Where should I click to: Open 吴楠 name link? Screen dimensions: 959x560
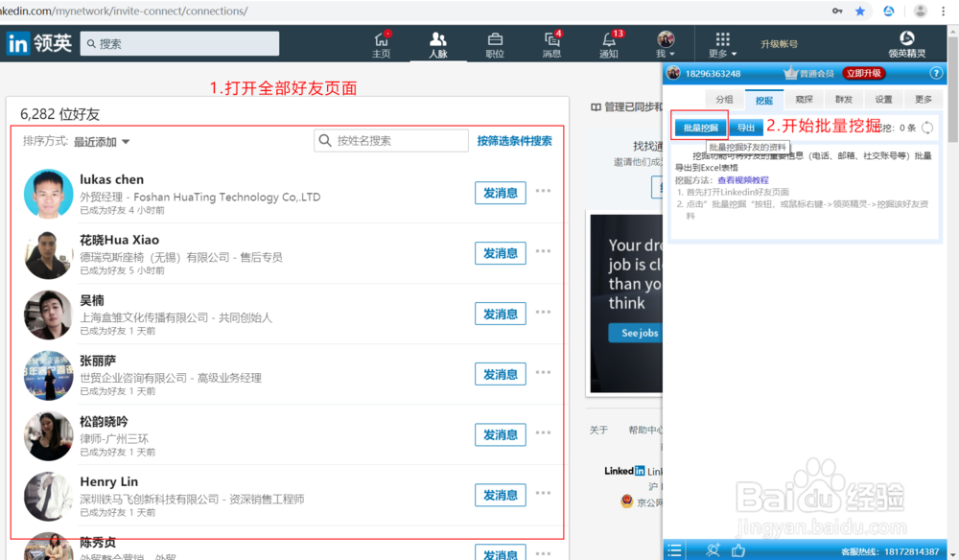92,300
